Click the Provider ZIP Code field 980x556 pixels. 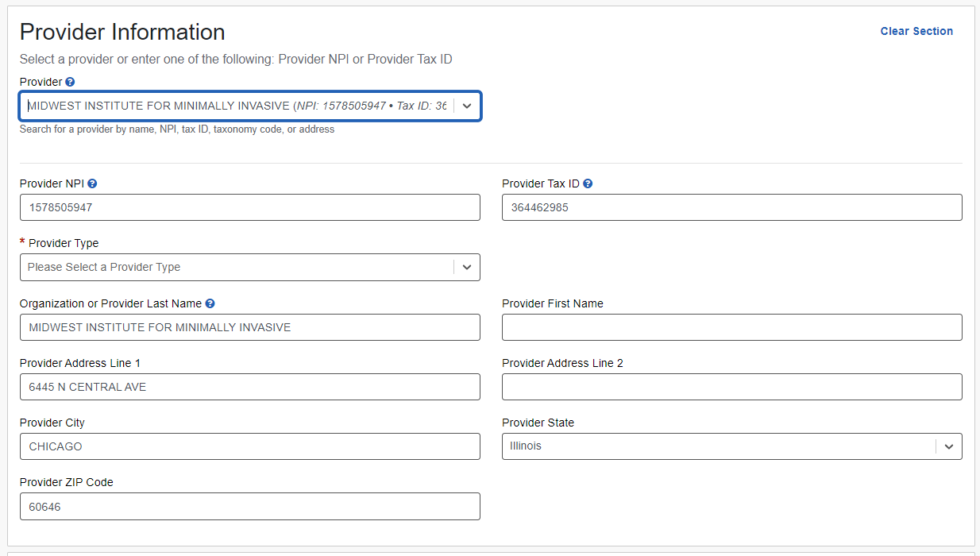(x=249, y=506)
